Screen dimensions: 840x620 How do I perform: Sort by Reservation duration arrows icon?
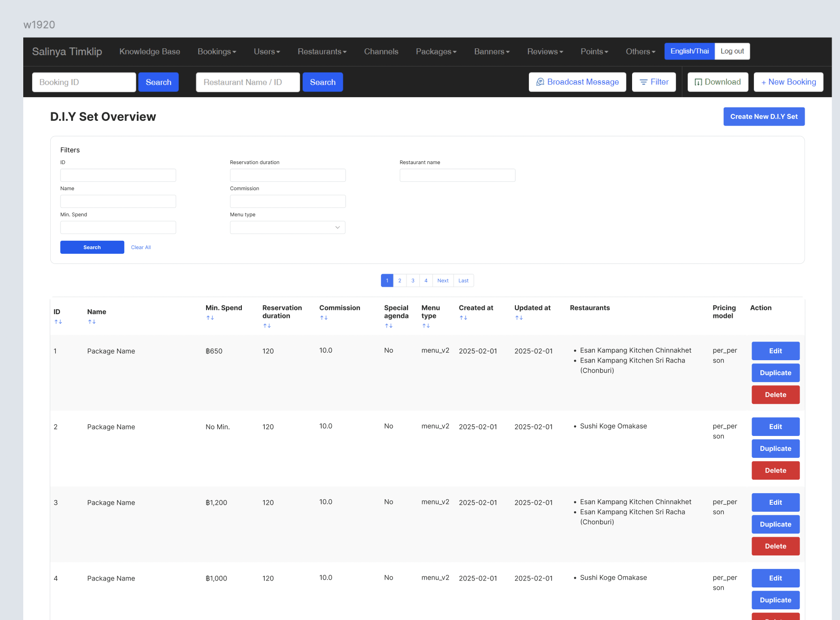tap(267, 326)
